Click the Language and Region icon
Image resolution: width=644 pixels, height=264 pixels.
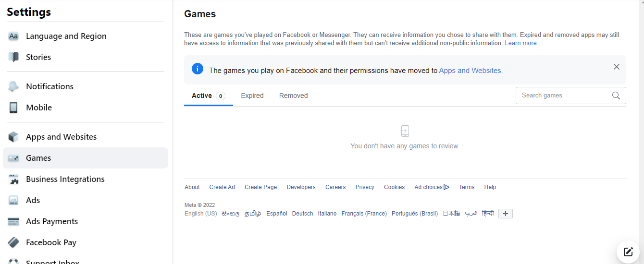(13, 36)
